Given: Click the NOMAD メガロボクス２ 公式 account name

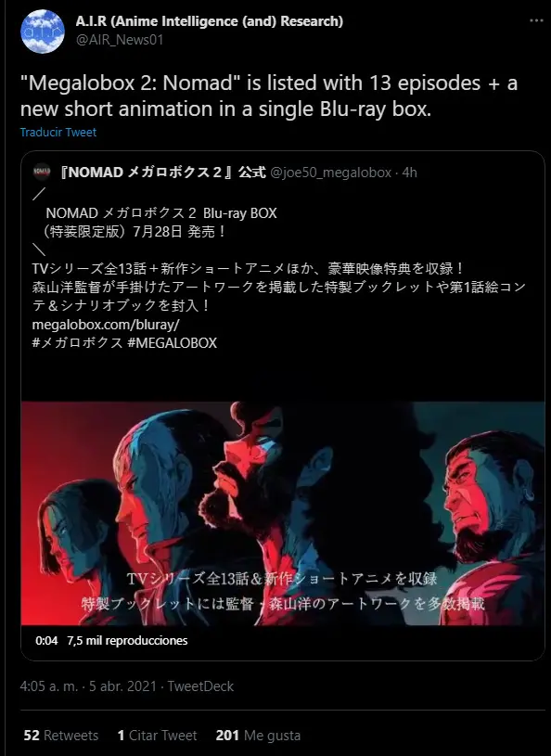Looking at the screenshot, I should pos(161,173).
